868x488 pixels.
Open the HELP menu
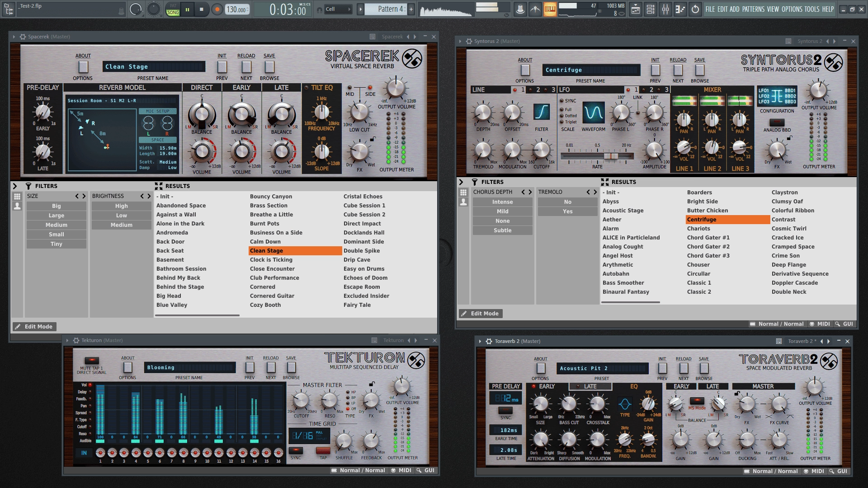point(828,9)
